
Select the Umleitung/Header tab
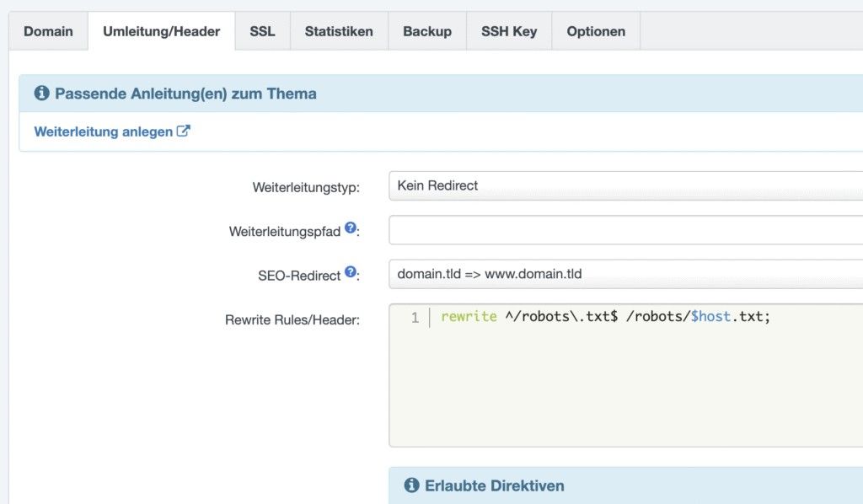coord(162,32)
